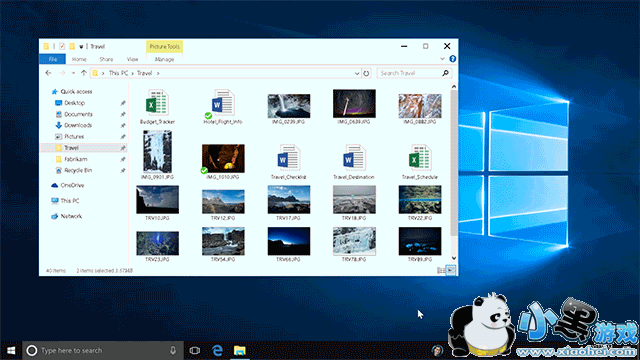
Task: Open Desktop in the navigation pane
Action: tap(74, 103)
